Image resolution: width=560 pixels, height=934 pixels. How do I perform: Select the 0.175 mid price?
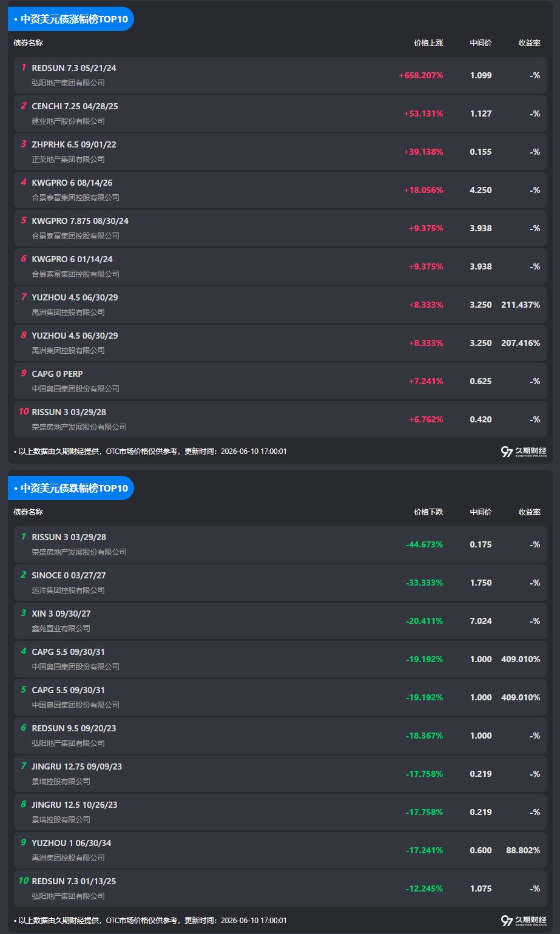tap(481, 544)
